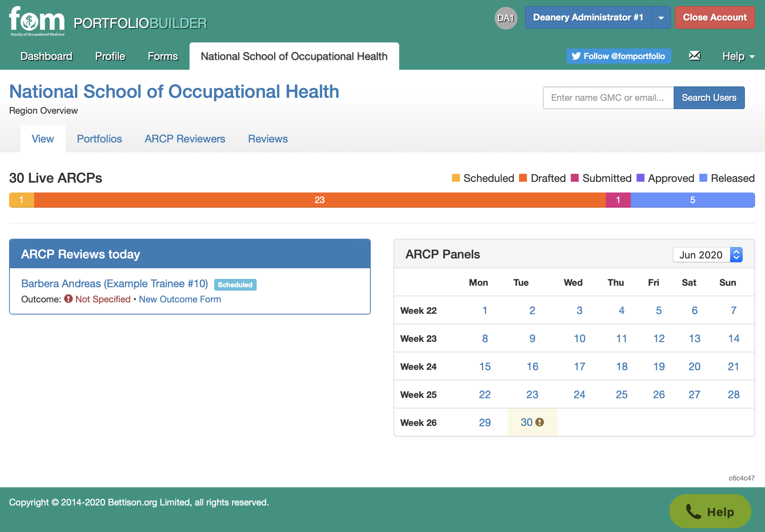
Task: Open Barbera Andreas Example Trainee #10 link
Action: [114, 283]
